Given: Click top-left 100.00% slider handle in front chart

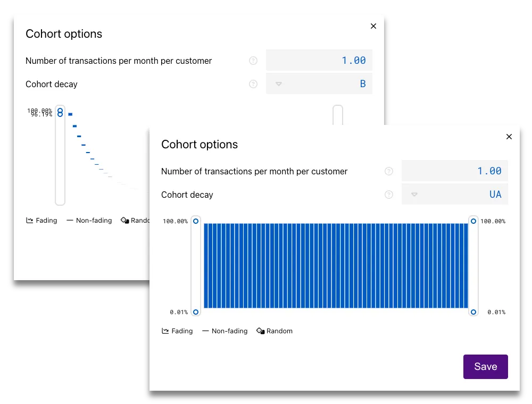Looking at the screenshot, I should pyautogui.click(x=196, y=221).
